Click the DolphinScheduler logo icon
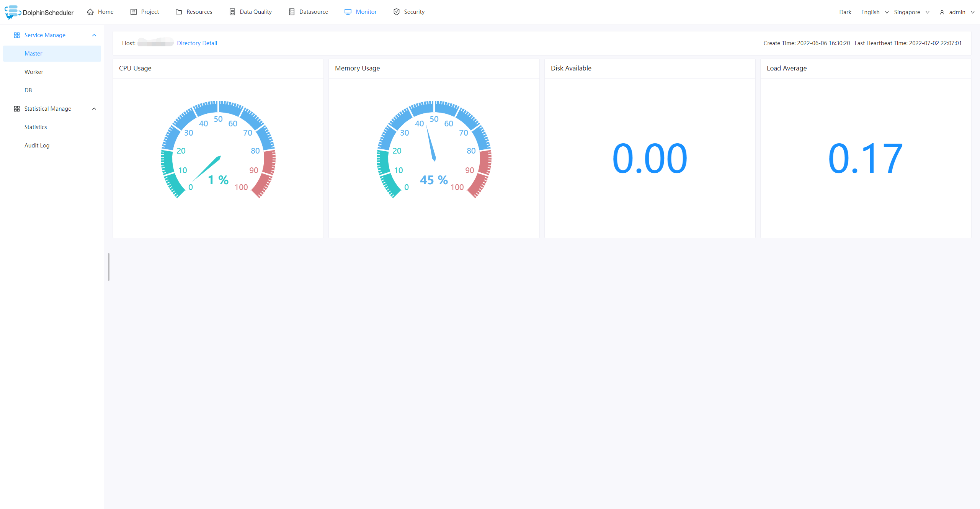Viewport: 980px width, 509px height. [11, 12]
